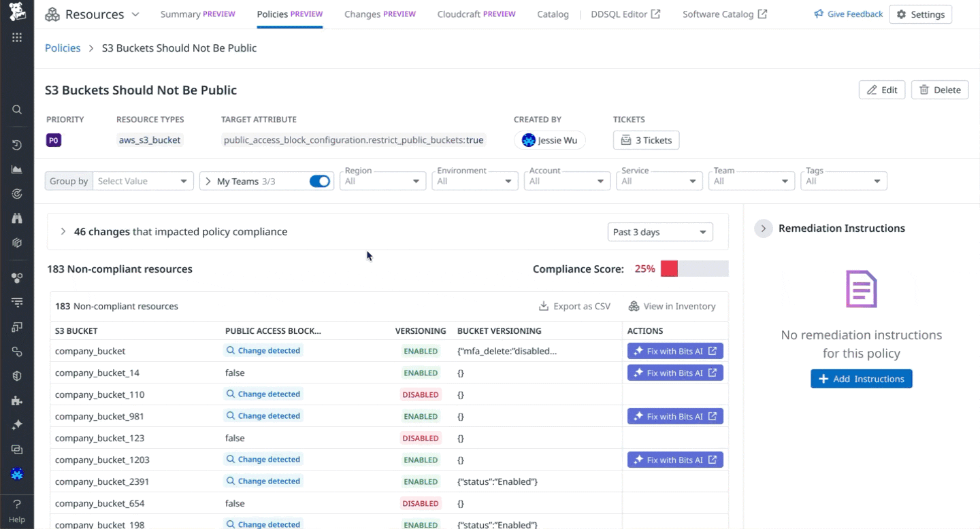Open the apps grid icon below the logo
Viewport: 980px width, 529px height.
pos(16,37)
